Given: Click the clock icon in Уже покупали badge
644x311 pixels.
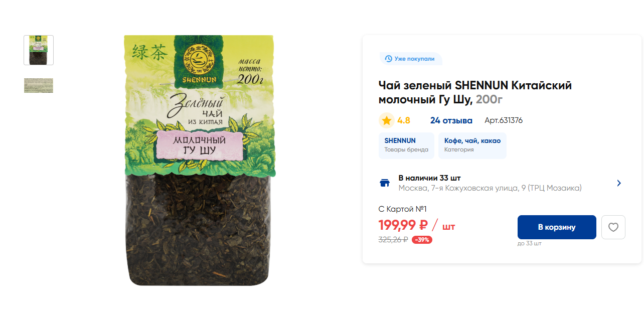Looking at the screenshot, I should 388,59.
